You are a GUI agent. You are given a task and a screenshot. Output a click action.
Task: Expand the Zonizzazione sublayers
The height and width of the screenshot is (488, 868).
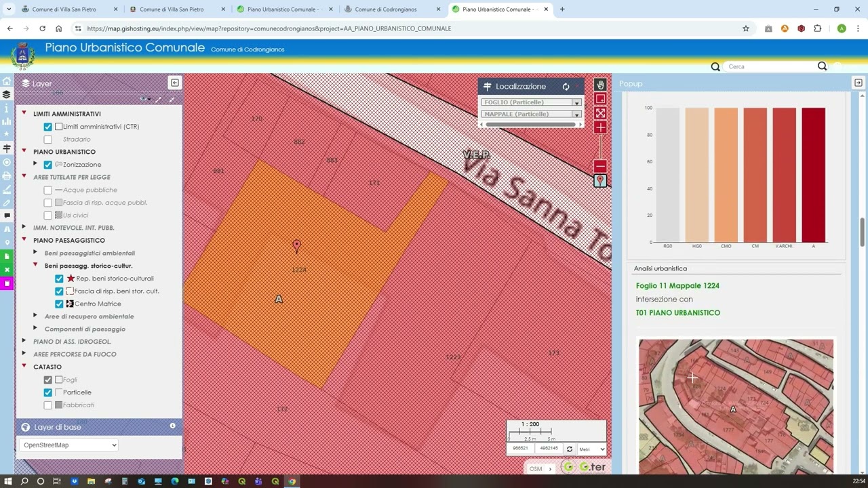point(35,164)
